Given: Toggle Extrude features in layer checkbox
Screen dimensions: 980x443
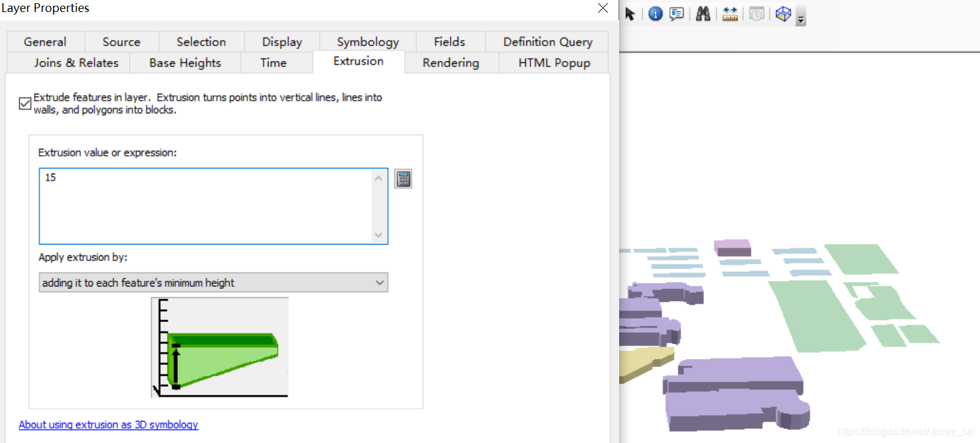Looking at the screenshot, I should click(x=25, y=103).
